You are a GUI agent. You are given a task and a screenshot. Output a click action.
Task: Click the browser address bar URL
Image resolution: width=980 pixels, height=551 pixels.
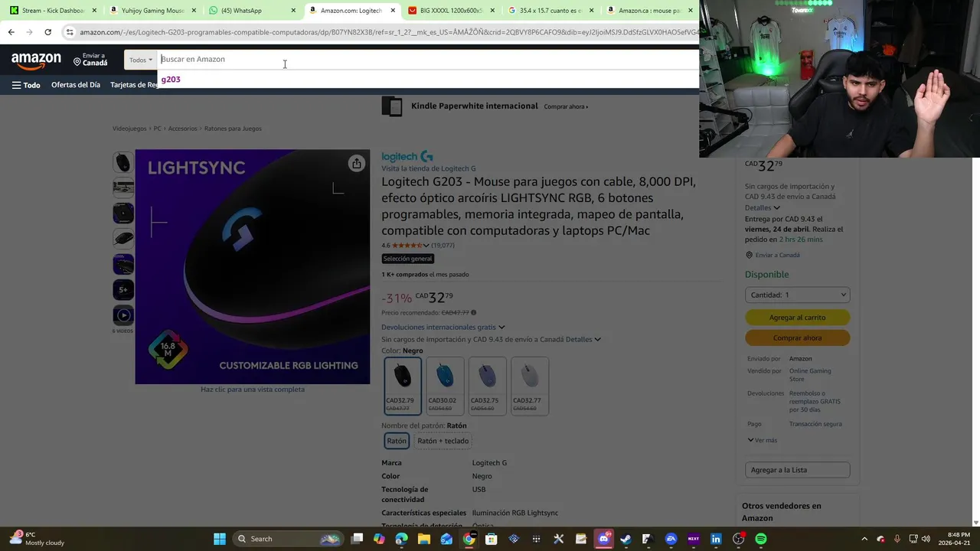[x=389, y=32]
